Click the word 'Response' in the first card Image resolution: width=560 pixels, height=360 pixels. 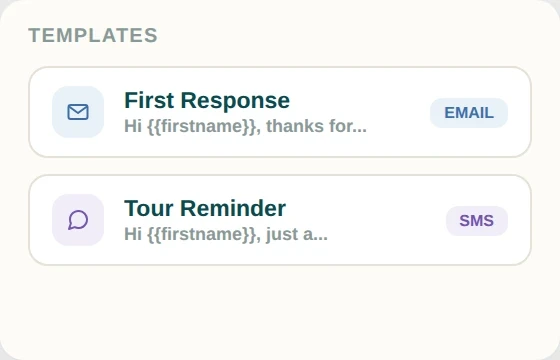(x=235, y=101)
